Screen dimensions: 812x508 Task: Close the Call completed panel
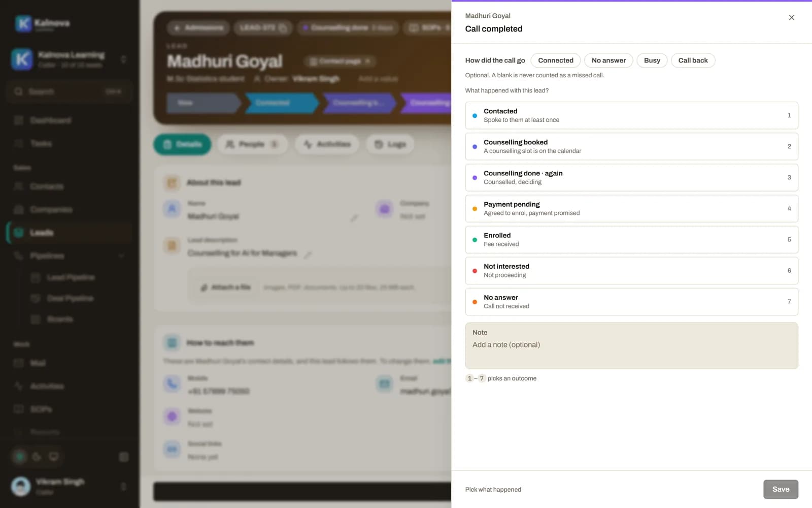[x=791, y=17]
